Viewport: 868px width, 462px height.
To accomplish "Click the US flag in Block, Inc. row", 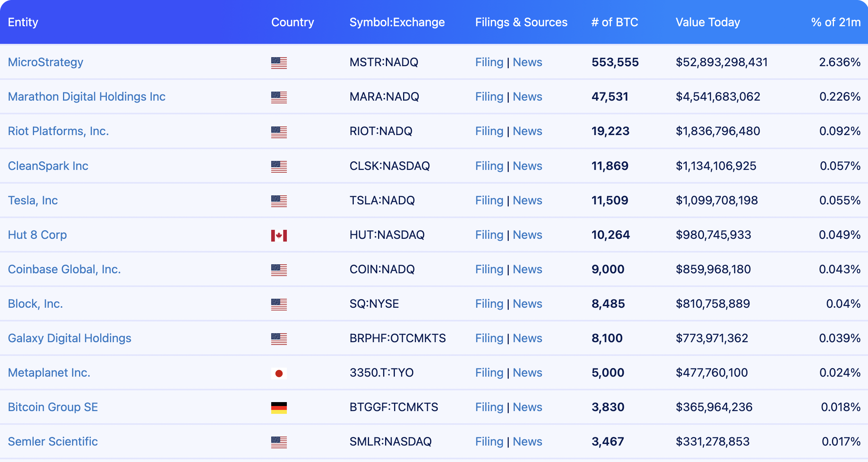I will coord(279,304).
